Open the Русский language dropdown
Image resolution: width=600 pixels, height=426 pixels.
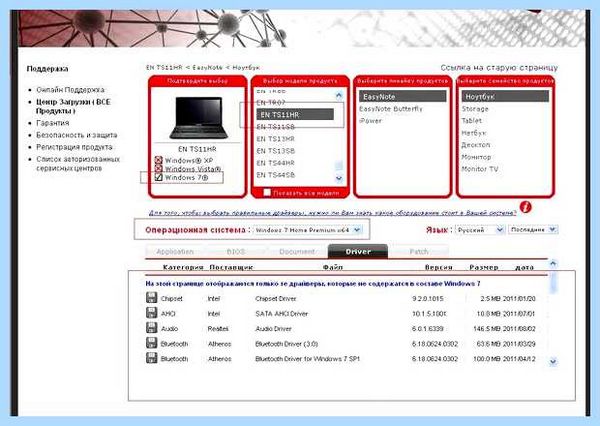[x=480, y=230]
